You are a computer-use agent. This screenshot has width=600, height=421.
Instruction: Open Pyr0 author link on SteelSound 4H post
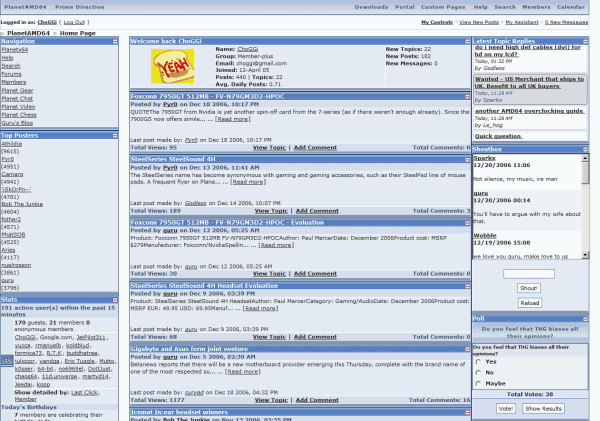click(170, 168)
